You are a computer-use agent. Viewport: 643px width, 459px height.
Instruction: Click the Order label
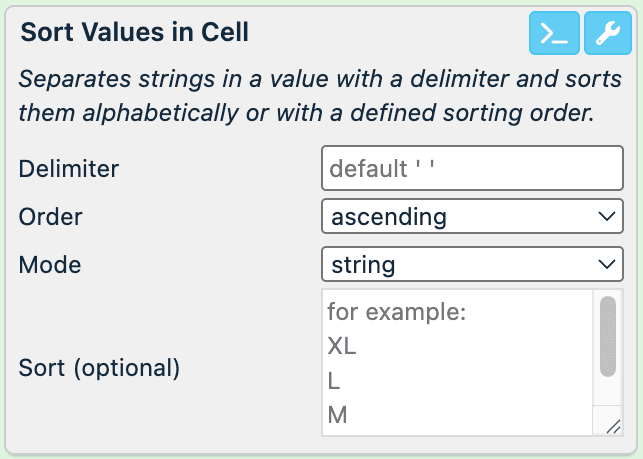click(51, 216)
